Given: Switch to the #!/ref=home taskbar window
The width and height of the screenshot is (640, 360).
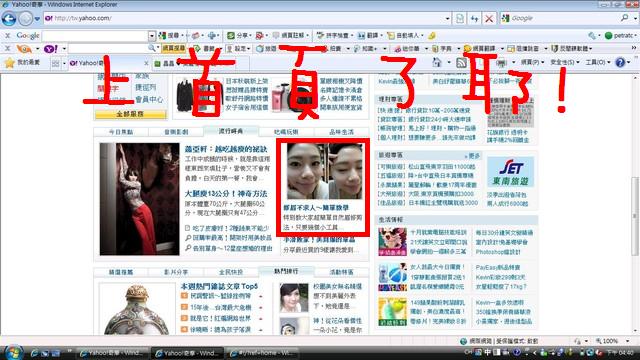Looking at the screenshot, I should pyautogui.click(x=263, y=353).
